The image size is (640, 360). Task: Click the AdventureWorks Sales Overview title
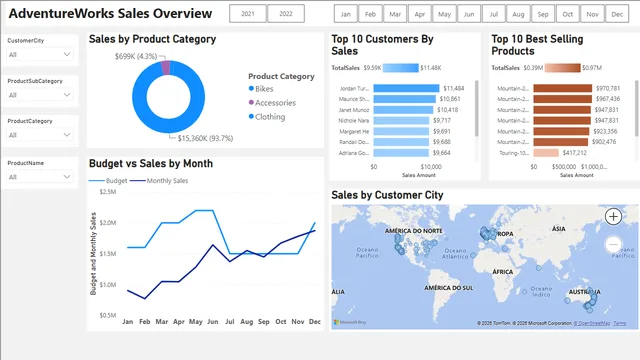110,13
